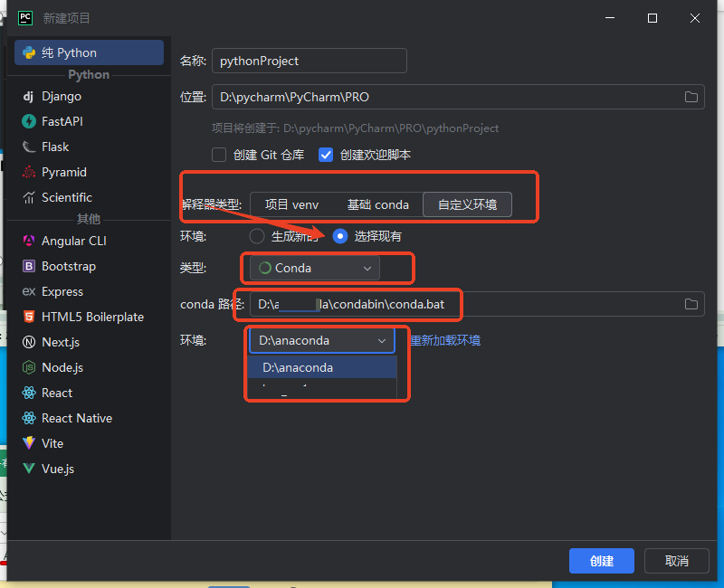Edit the pythonProject name field
Screen dimensions: 724x588
(310, 61)
